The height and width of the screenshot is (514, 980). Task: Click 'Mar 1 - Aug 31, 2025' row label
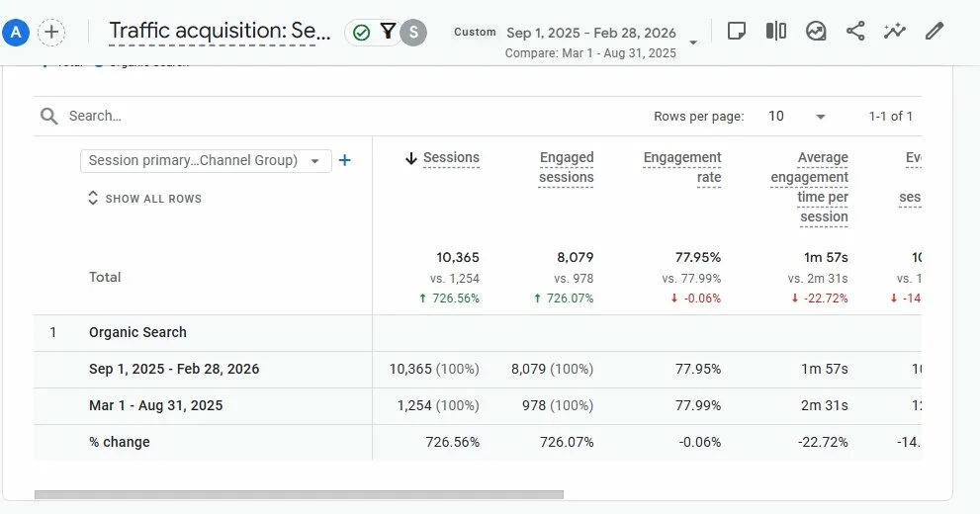coord(155,405)
